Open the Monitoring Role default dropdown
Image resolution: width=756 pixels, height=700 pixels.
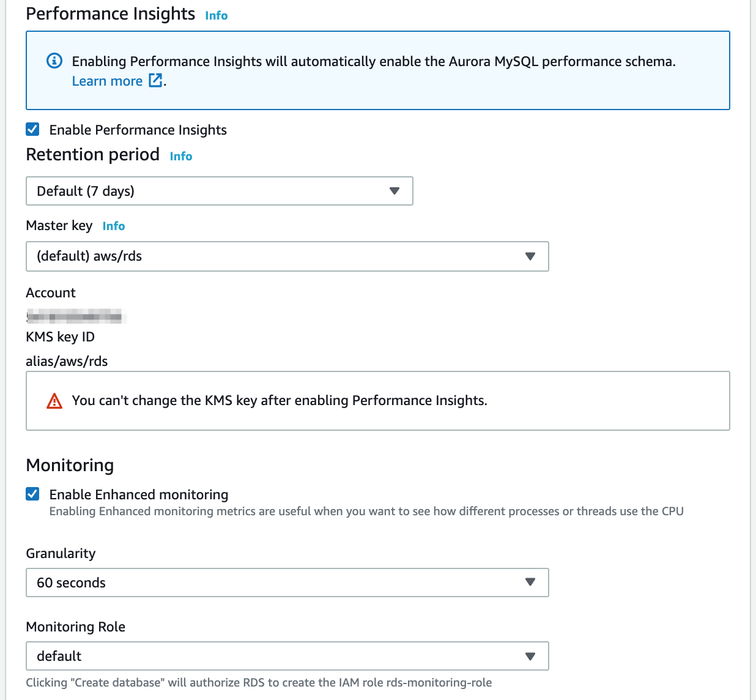pyautogui.click(x=287, y=656)
